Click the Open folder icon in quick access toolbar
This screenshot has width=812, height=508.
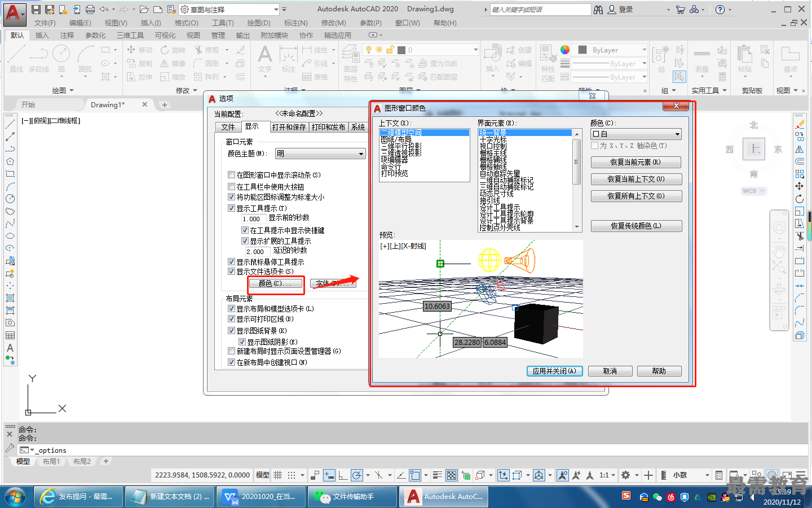[144, 10]
